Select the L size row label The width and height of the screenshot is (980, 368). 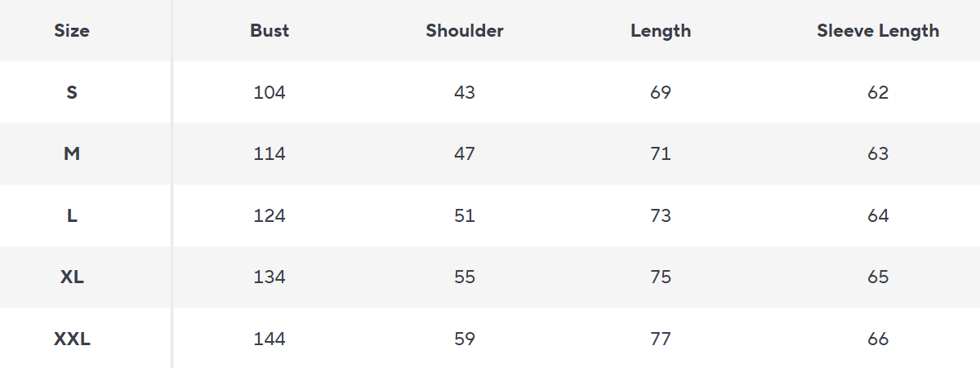click(72, 215)
